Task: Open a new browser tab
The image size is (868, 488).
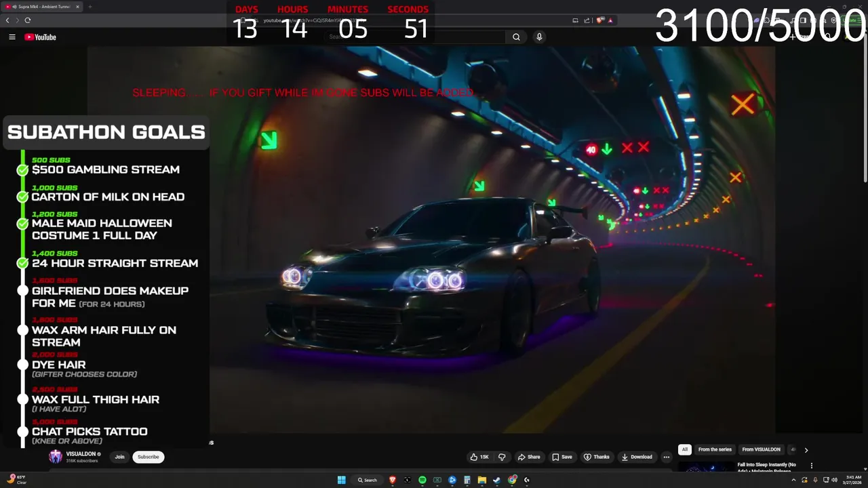Action: pos(90,7)
